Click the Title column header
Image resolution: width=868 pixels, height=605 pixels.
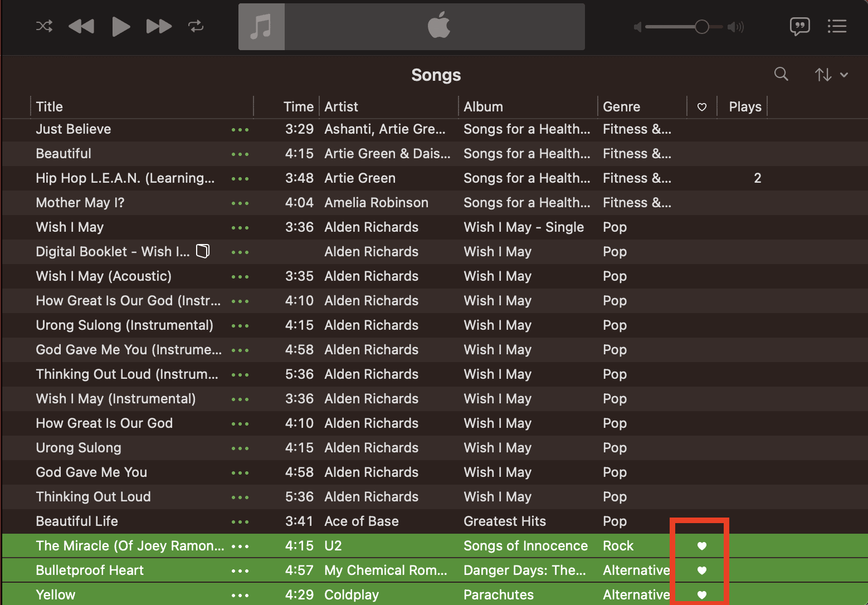pyautogui.click(x=50, y=106)
